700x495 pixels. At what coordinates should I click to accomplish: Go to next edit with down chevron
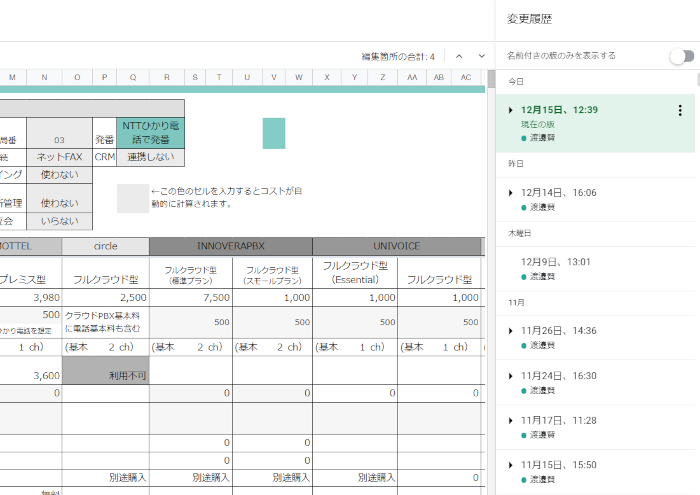481,56
